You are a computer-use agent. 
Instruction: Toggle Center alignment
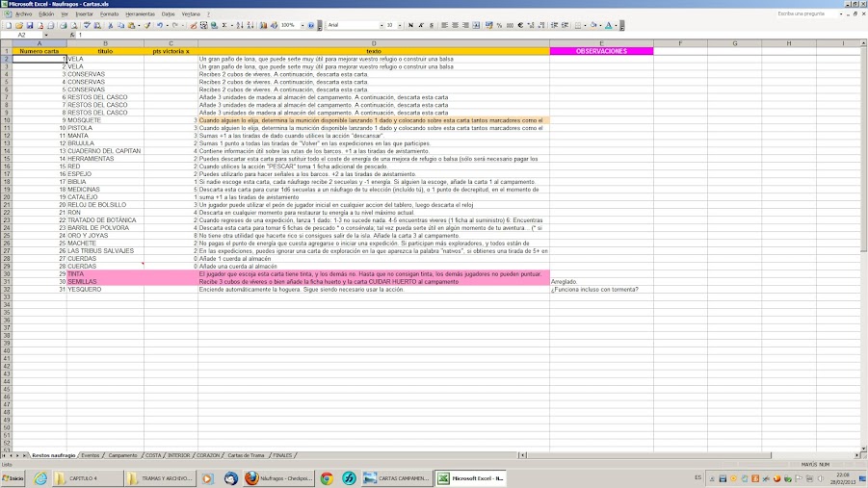tap(455, 25)
